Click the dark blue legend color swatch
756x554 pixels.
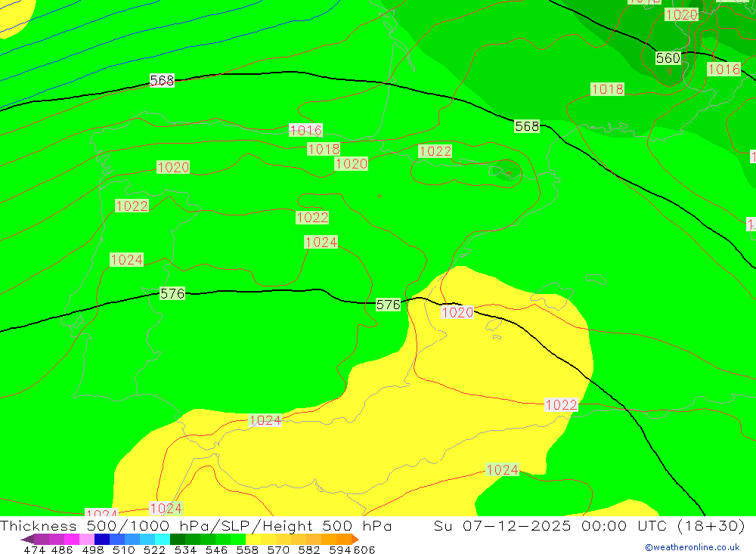[102, 539]
